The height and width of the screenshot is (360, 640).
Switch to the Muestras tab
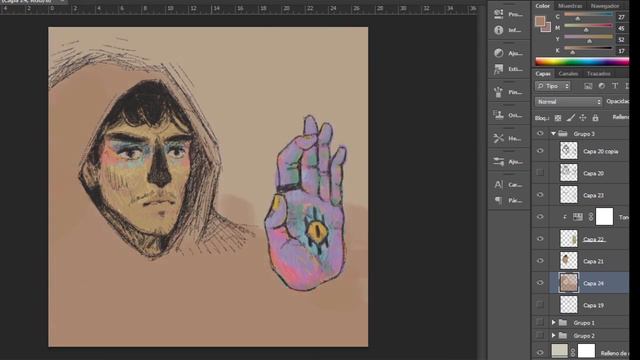pyautogui.click(x=570, y=6)
